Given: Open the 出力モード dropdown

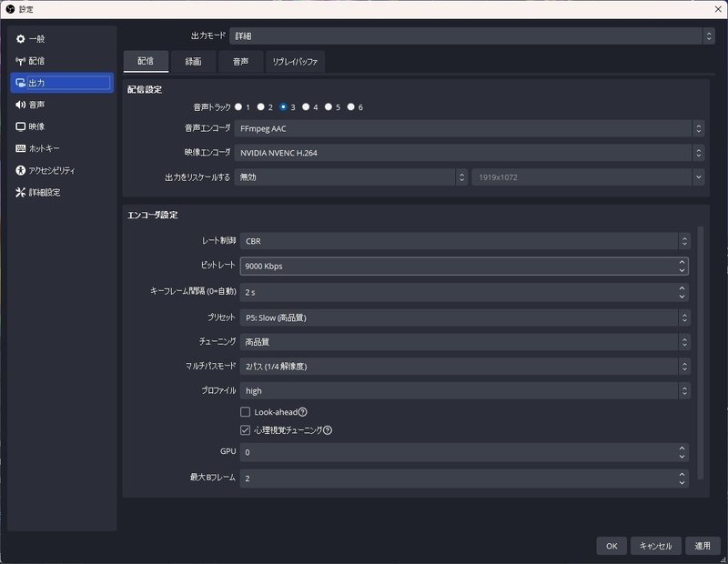Looking at the screenshot, I should pyautogui.click(x=471, y=35).
